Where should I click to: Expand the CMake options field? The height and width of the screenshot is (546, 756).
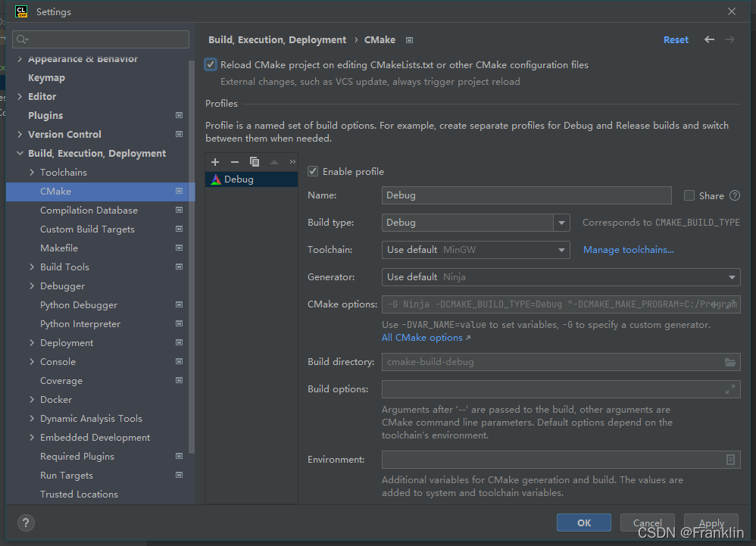tap(733, 304)
